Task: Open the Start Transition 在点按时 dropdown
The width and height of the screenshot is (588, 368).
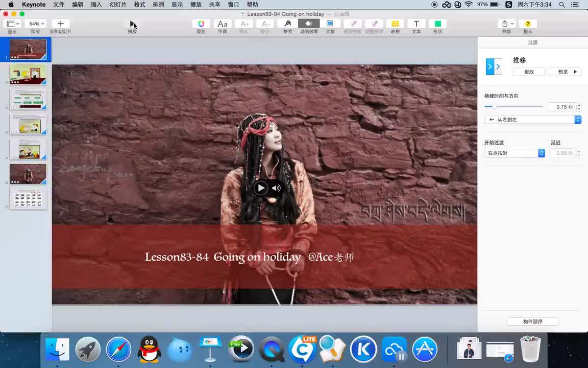Action: 514,153
